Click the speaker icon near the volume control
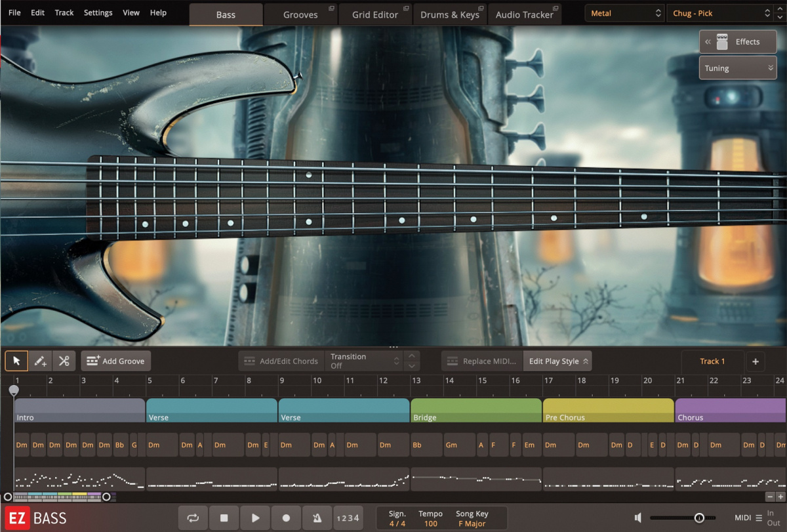Viewport: 787px width, 532px height. pos(637,517)
